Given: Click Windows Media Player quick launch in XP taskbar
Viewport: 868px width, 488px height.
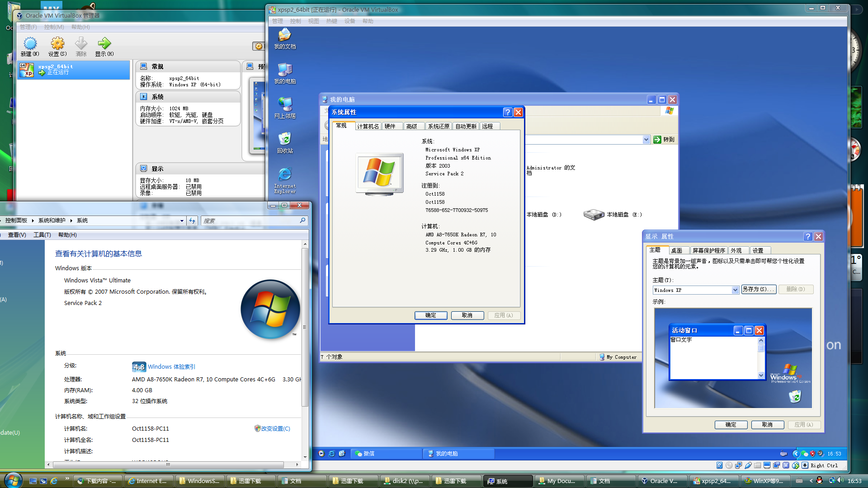Looking at the screenshot, I should (x=321, y=454).
